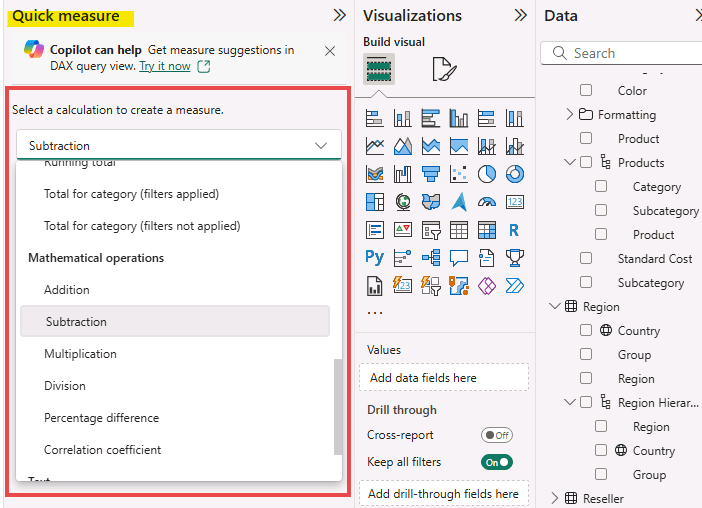702x508 pixels.
Task: Check the Standard Cost field checkbox
Action: pyautogui.click(x=586, y=259)
